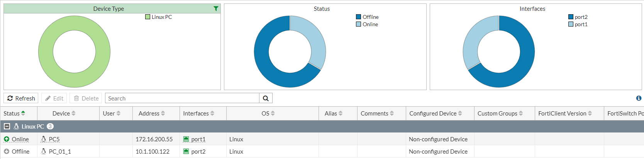Click the port1 interface link
The image size is (644, 159).
pos(198,139)
